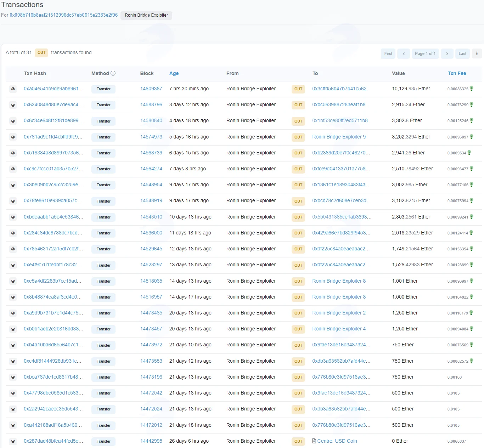Click the 10,129.935 Ether value

click(411, 89)
